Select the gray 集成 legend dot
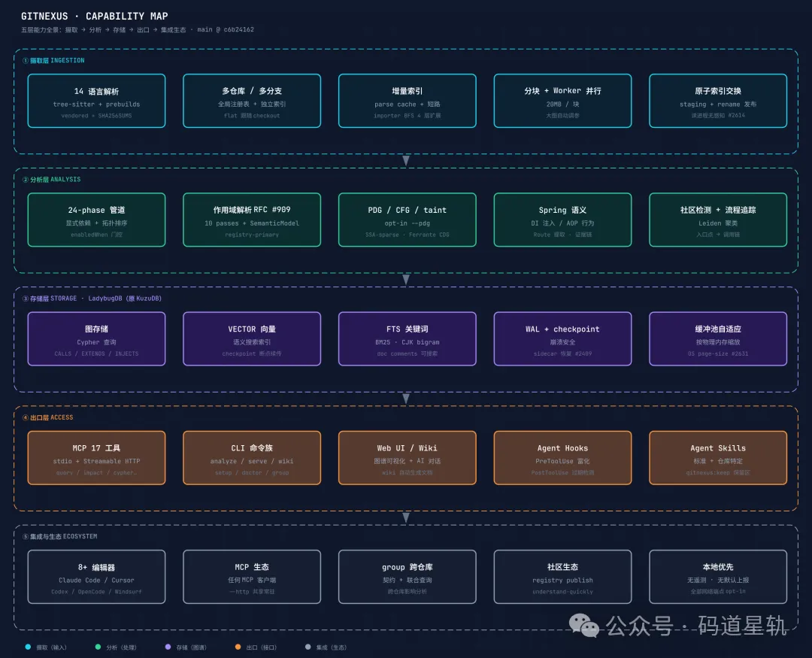The width and height of the screenshot is (812, 658). 308,647
